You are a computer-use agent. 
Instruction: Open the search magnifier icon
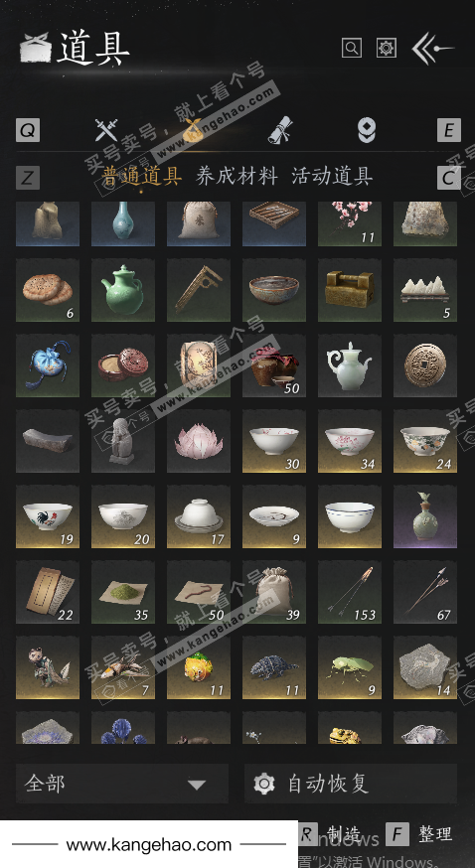pos(352,48)
